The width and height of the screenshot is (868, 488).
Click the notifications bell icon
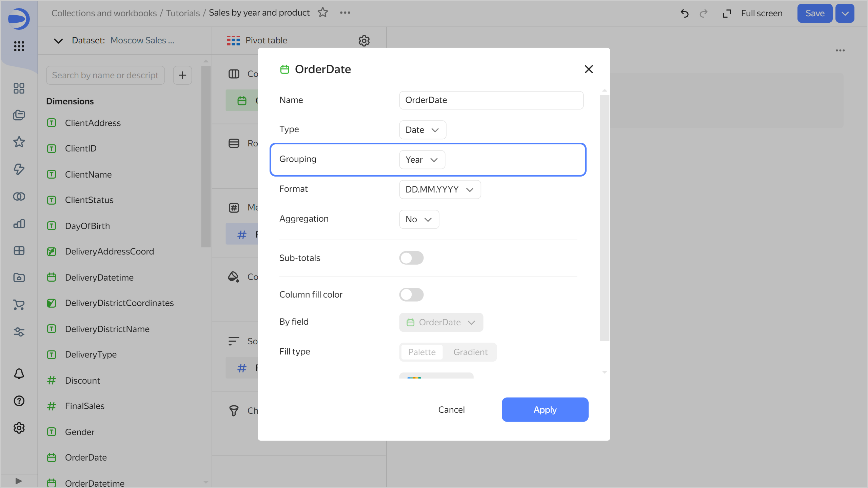pos(19,373)
